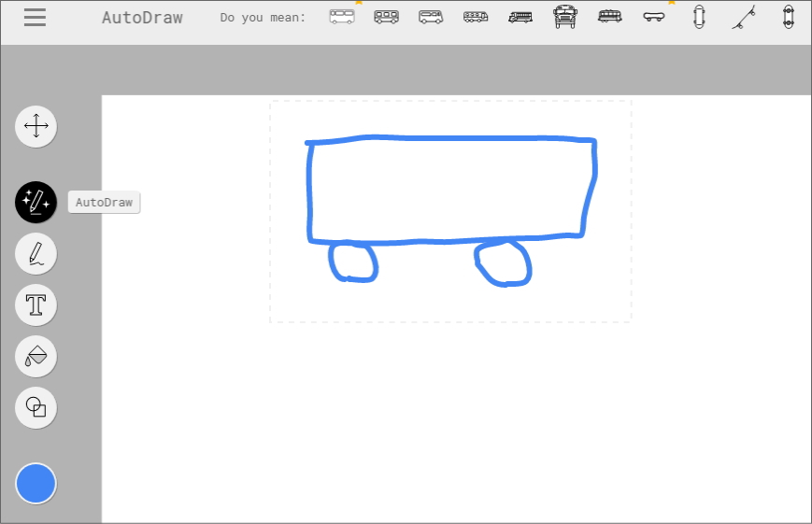Select the Move (select) tool

36,126
